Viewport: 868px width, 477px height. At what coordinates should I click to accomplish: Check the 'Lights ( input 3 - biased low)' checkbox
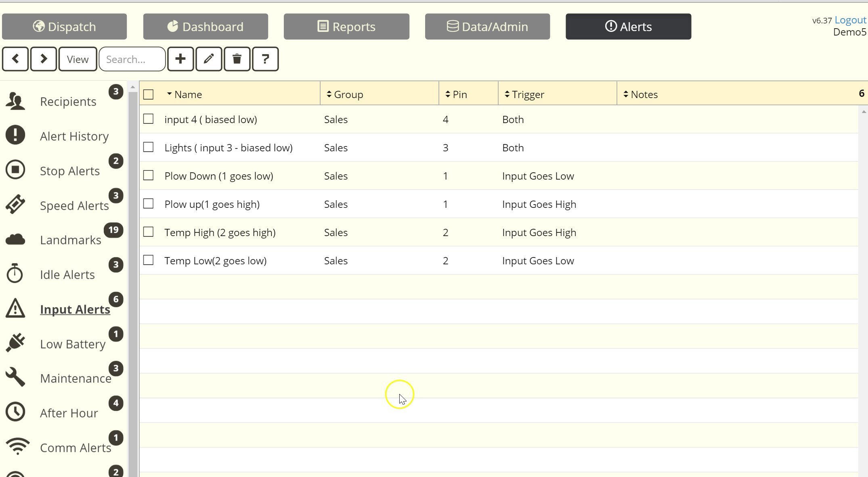(149, 147)
